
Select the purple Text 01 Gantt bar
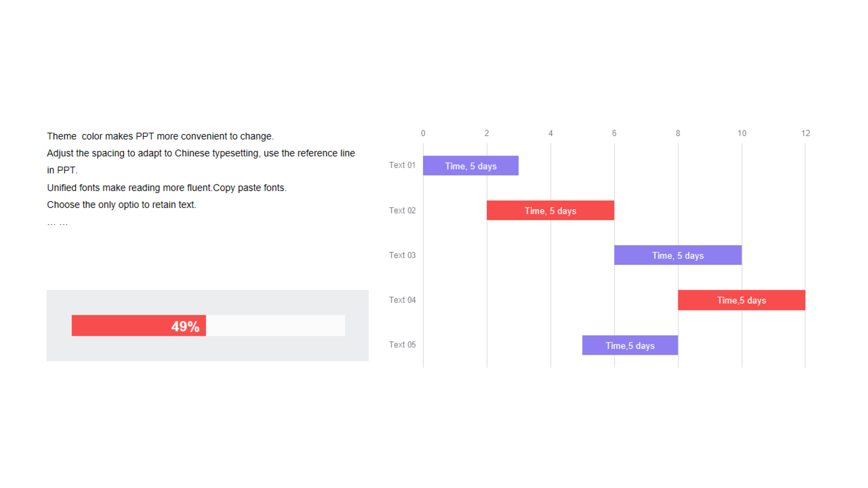[x=471, y=165]
